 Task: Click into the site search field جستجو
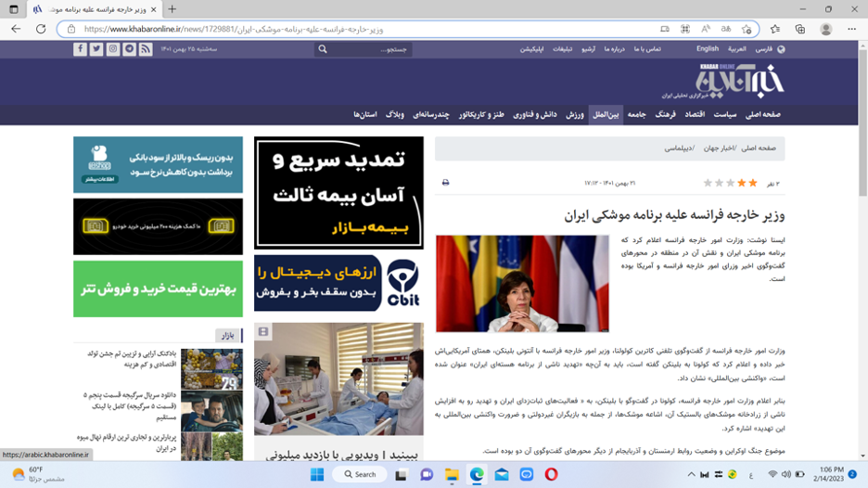[x=371, y=49]
